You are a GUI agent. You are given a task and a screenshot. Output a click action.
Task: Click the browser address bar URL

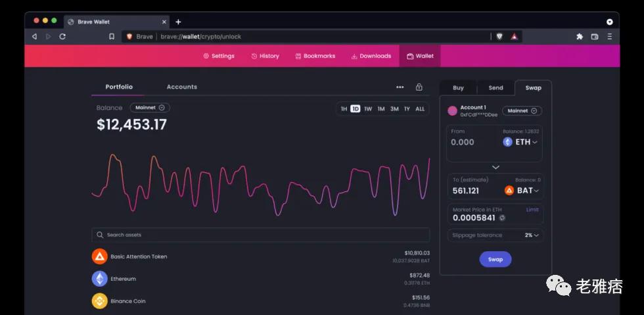click(201, 37)
